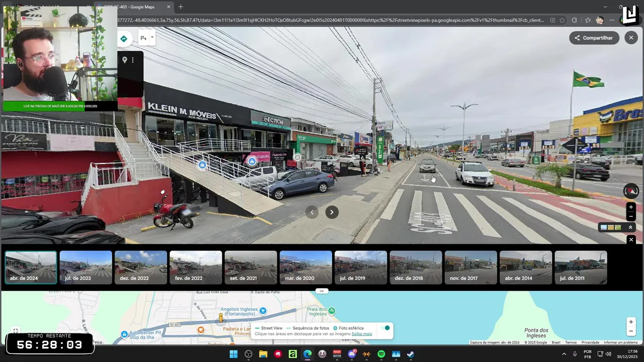Zoom in the minimap with plus button
This screenshot has width=644, height=362.
[x=631, y=322]
